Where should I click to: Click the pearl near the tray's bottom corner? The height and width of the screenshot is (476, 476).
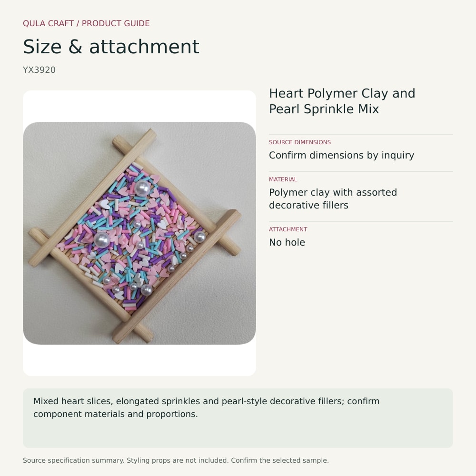click(x=146, y=290)
